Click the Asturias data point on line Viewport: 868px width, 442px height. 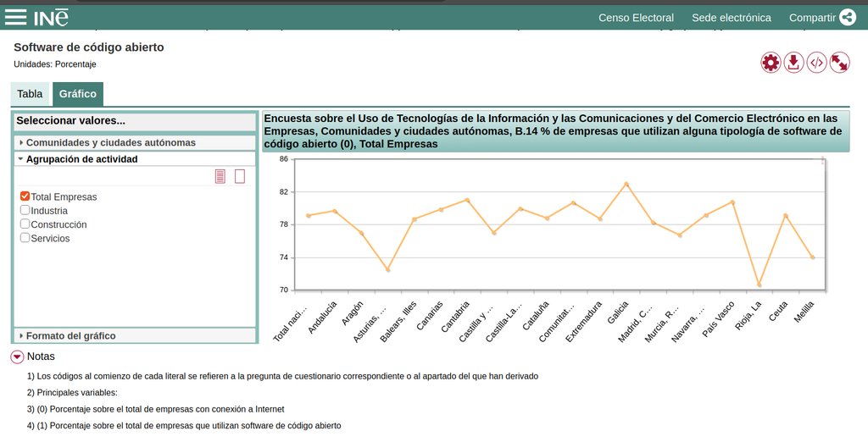tap(387, 270)
